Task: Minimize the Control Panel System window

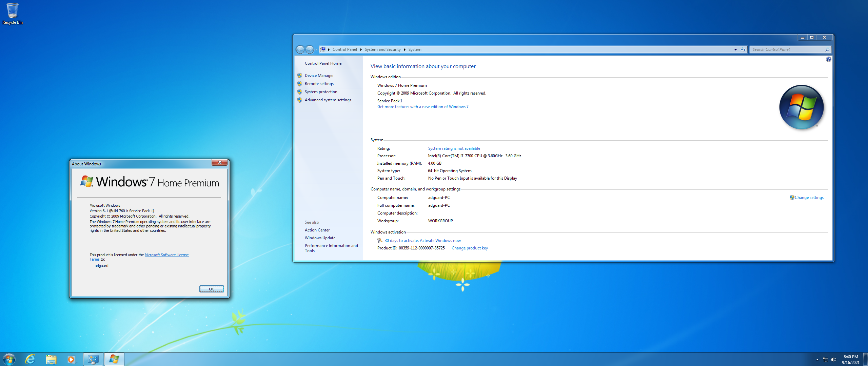Action: 802,38
